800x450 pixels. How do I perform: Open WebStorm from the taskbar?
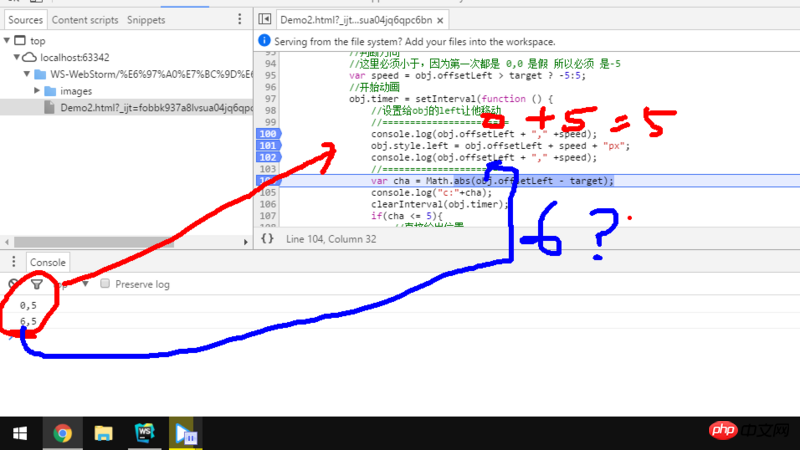(144, 433)
